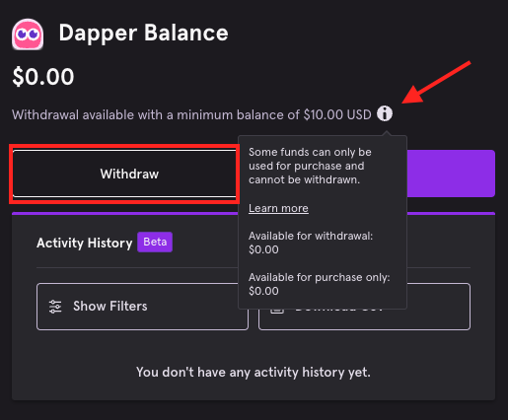Click the purple button right of Withdraw

(451, 174)
